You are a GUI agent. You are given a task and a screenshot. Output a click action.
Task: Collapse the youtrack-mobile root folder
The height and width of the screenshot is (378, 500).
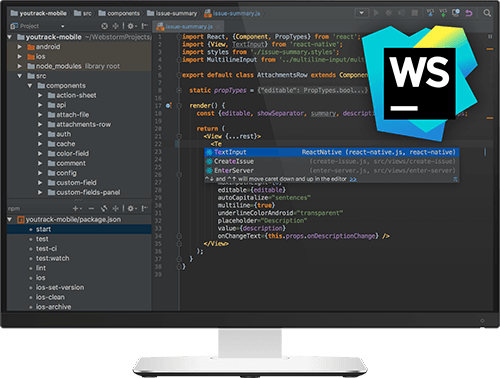coord(10,37)
